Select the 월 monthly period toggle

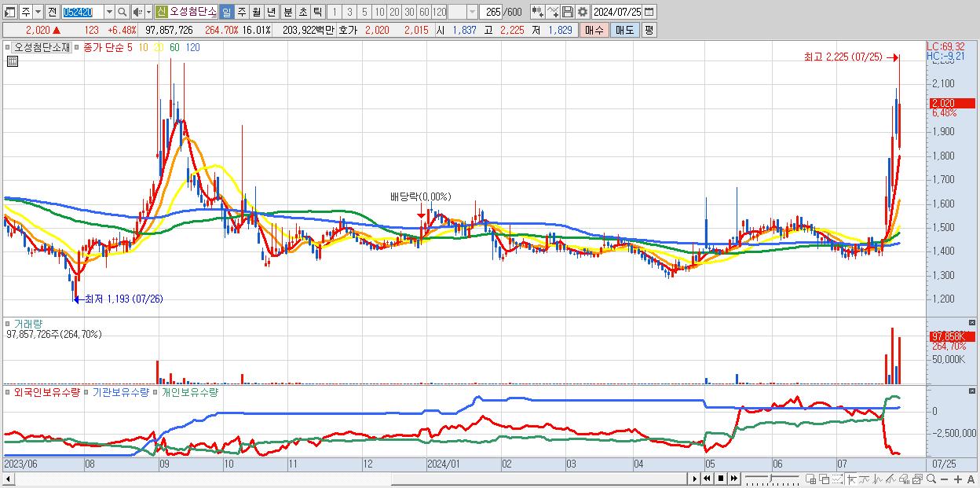(x=256, y=12)
